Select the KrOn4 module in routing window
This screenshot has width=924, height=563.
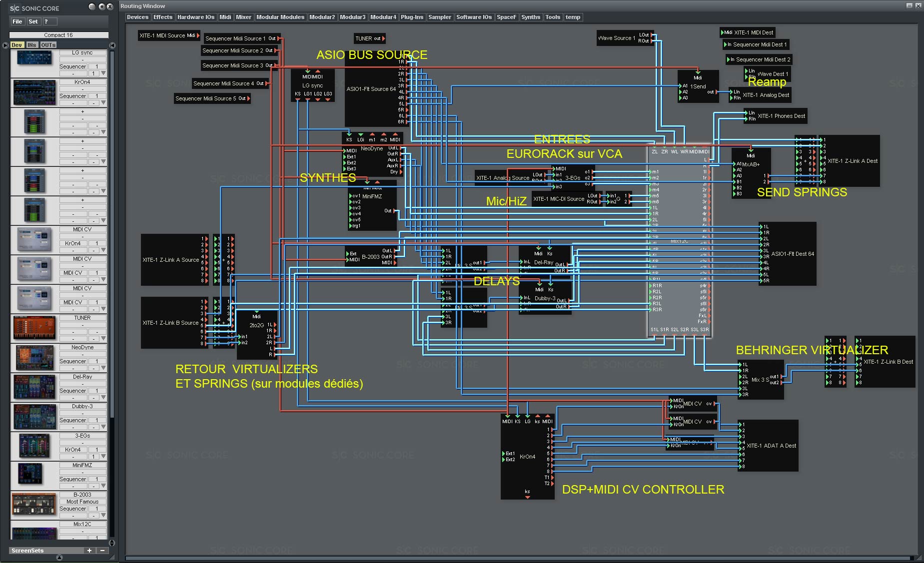[x=527, y=457]
